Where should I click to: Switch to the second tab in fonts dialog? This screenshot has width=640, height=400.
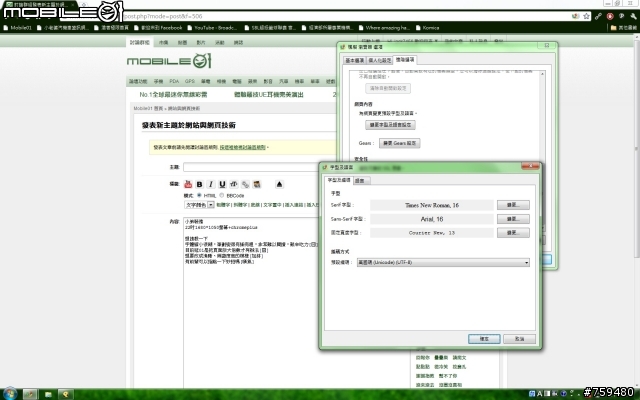pyautogui.click(x=361, y=180)
